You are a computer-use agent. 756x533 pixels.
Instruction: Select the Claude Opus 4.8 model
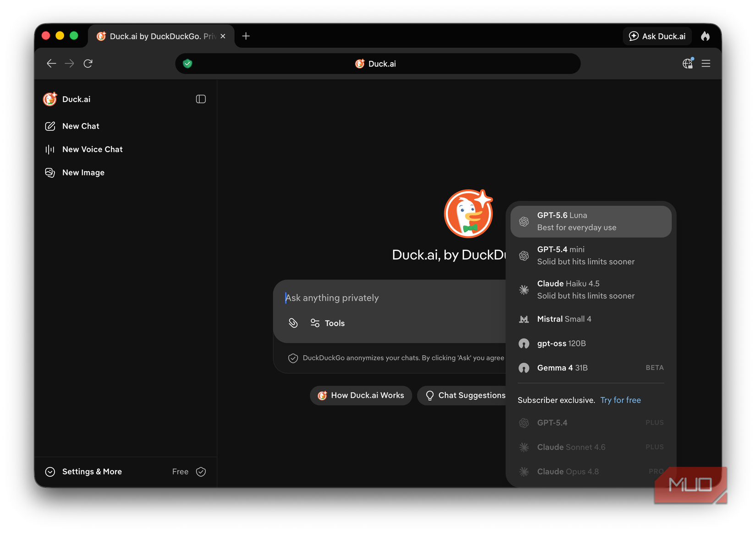(x=591, y=472)
